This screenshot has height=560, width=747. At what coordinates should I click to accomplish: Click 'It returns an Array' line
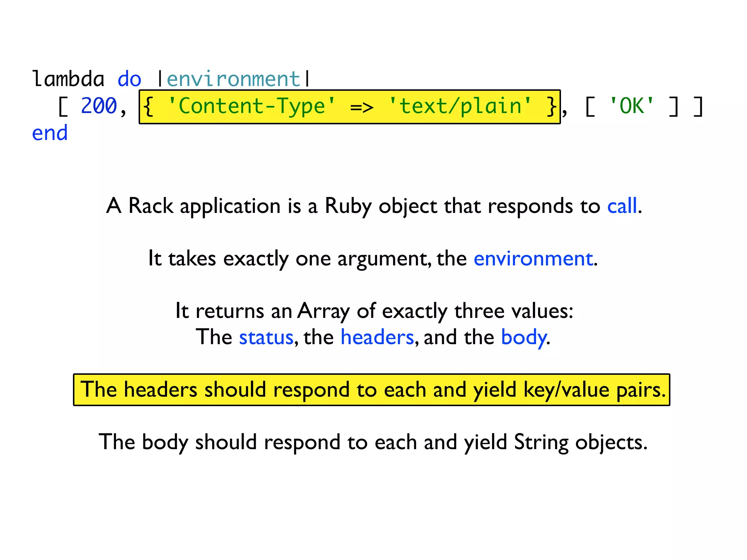pyautogui.click(x=374, y=311)
